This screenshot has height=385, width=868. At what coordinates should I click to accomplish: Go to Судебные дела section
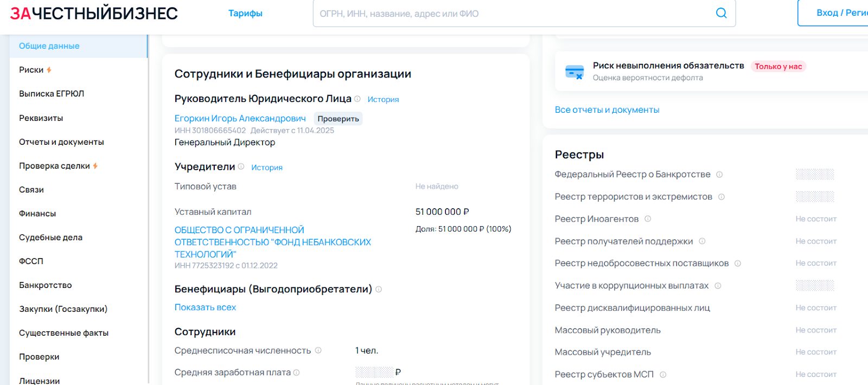50,238
